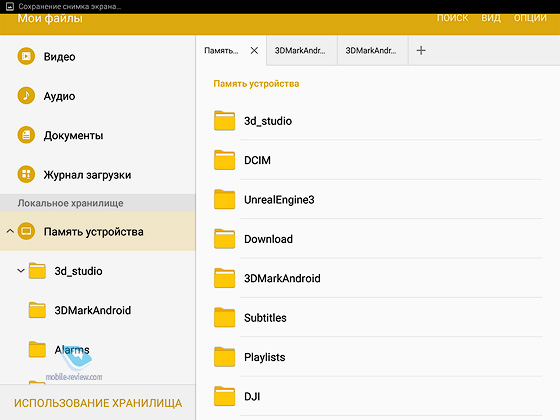Screen dimensions: 560x420
Task: Open the Журнал загрузки icon
Action: click(26, 174)
